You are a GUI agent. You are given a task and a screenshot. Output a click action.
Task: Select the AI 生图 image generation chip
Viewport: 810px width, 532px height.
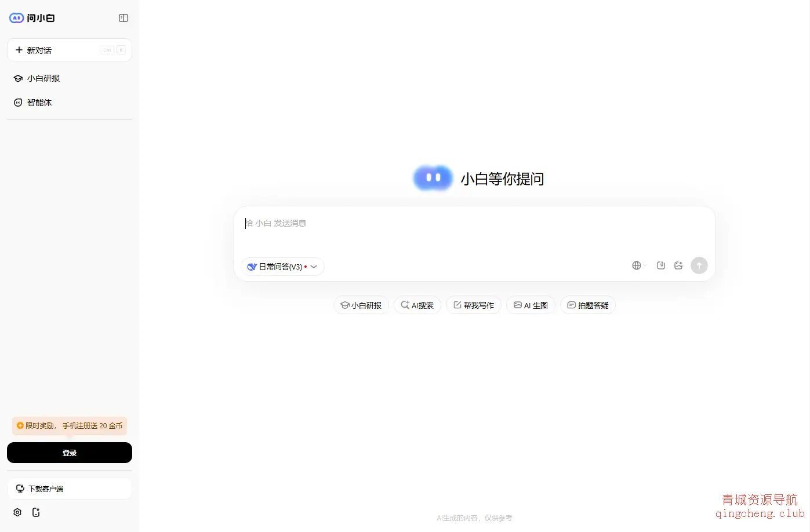click(531, 305)
